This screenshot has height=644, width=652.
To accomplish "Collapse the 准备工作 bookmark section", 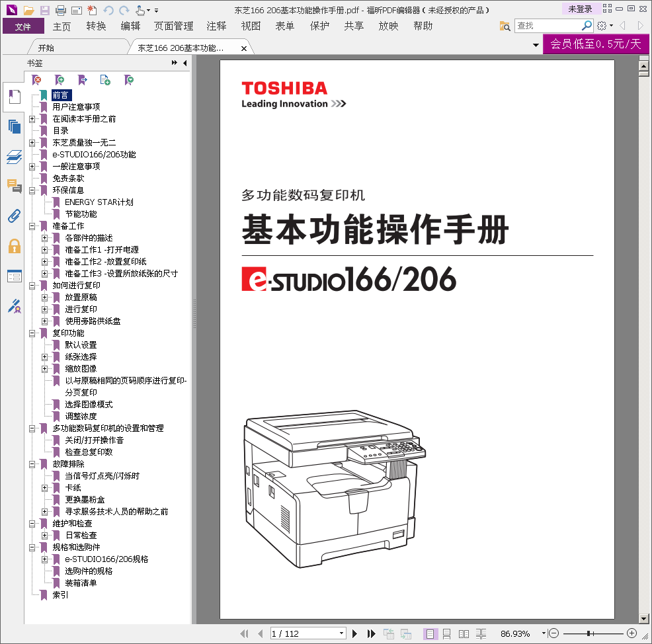I will coord(32,226).
